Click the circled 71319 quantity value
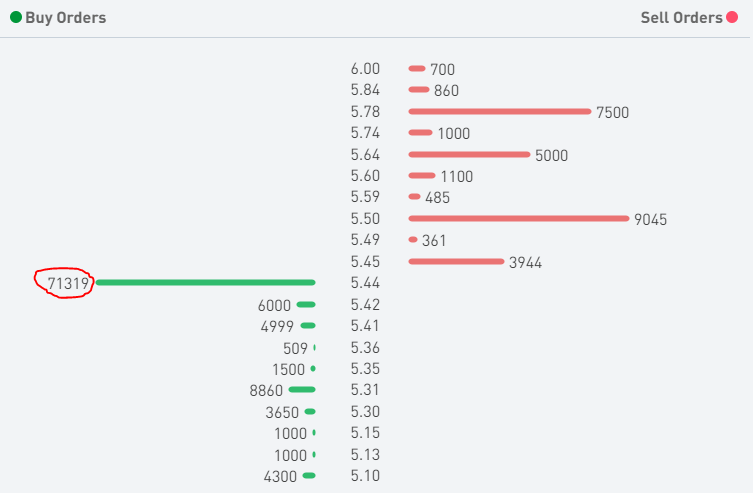Image resolution: width=753 pixels, height=493 pixels. tap(68, 284)
